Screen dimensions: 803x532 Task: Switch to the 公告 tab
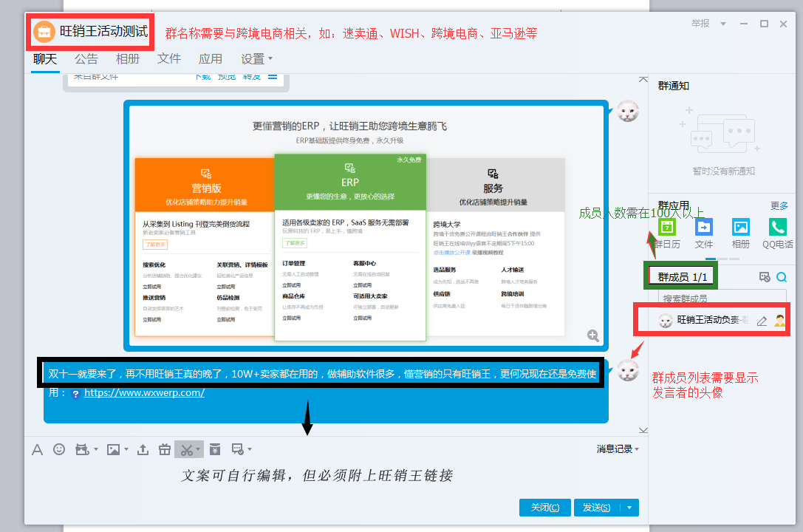tap(86, 59)
